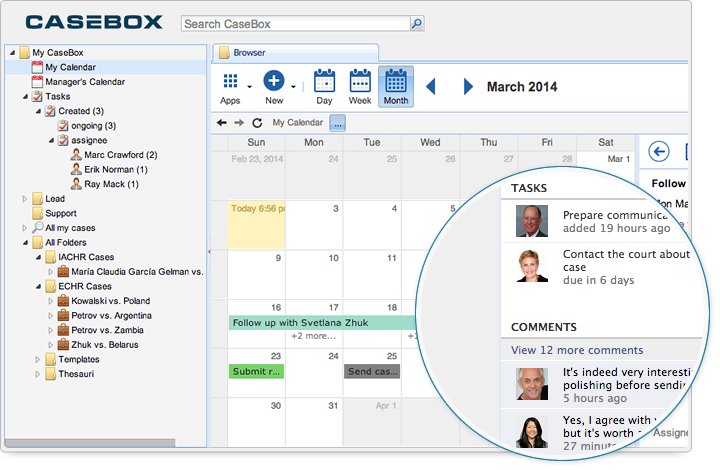Select ECHR Cases folder
Screen dimensions: 720x470
84,286
